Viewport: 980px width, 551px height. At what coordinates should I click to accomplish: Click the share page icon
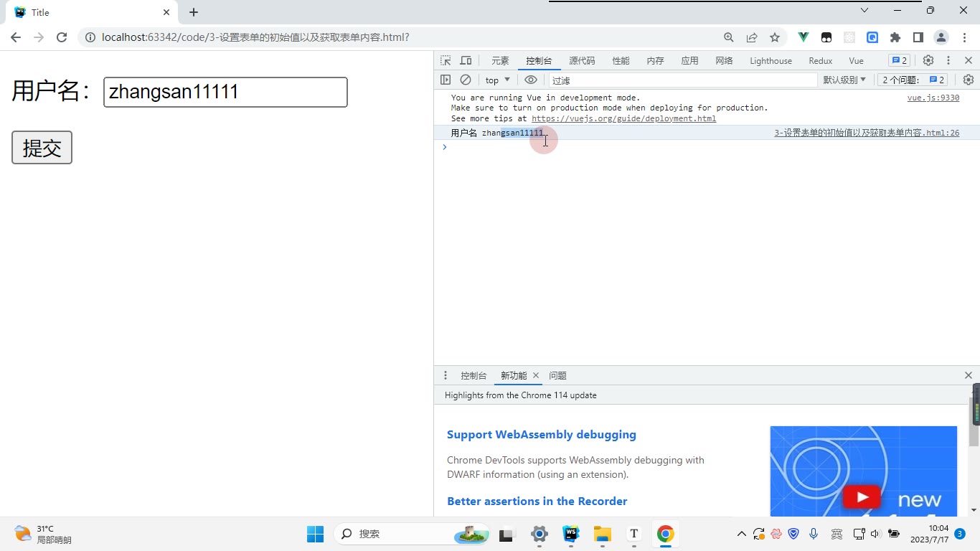tap(752, 37)
